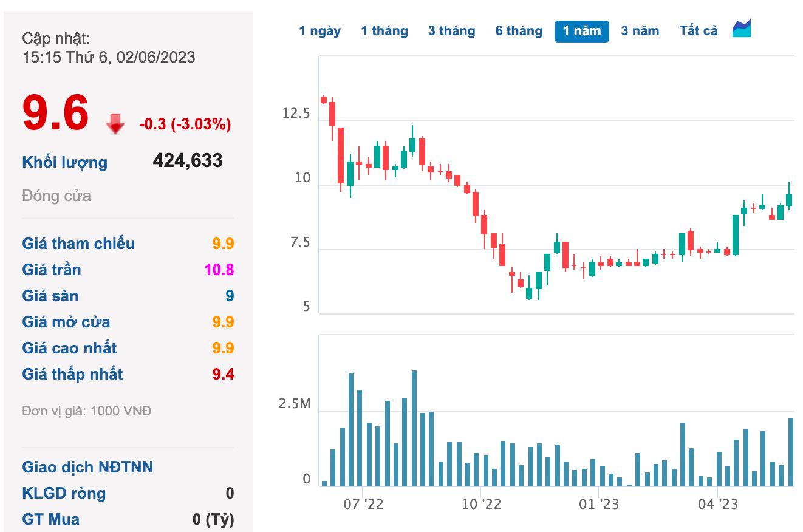Click the 01 '23 axis label
Viewport: 803px width, 532px height.
pyautogui.click(x=598, y=504)
